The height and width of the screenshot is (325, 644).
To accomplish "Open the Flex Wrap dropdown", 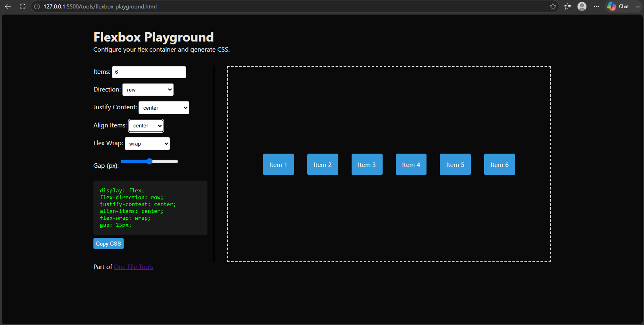I will click(x=147, y=144).
